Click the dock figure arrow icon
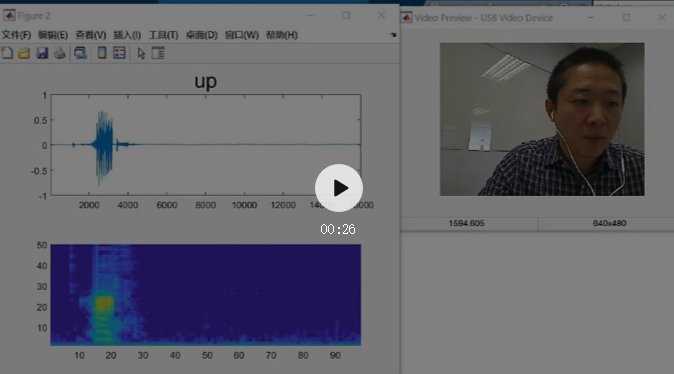Screen dimensions: 674x374 pos(393,35)
